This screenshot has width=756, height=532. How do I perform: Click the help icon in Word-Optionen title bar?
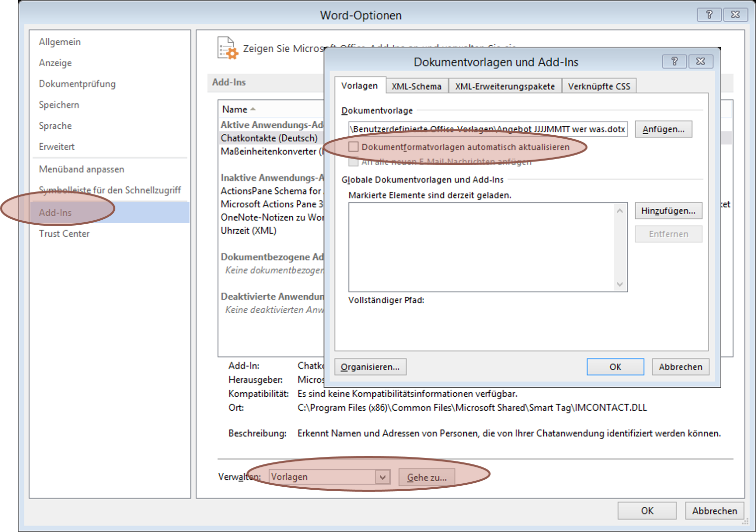point(709,14)
